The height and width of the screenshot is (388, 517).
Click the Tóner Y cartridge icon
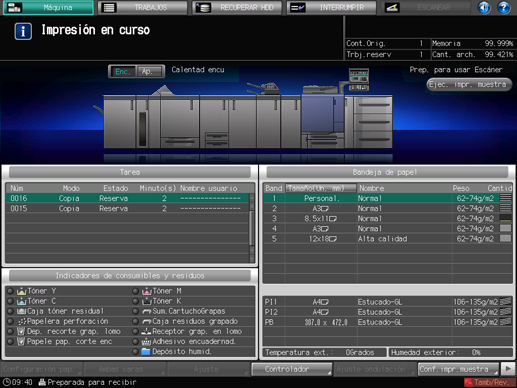tap(21, 291)
